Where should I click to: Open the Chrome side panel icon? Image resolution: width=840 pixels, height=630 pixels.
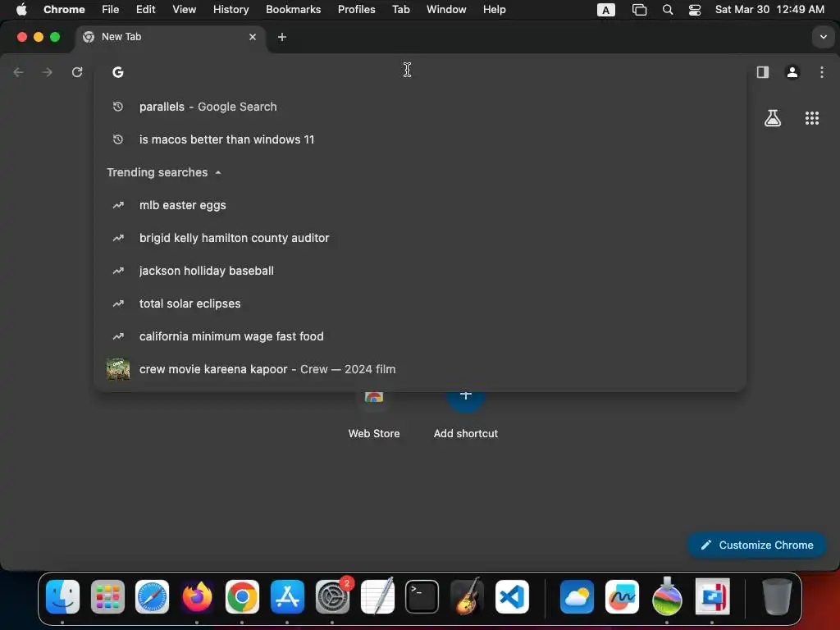coord(762,72)
